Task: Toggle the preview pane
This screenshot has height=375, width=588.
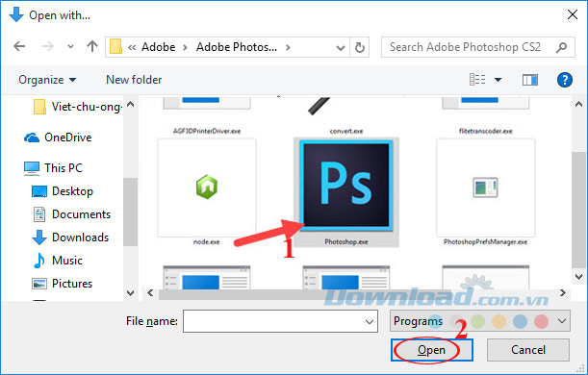Action: point(530,80)
